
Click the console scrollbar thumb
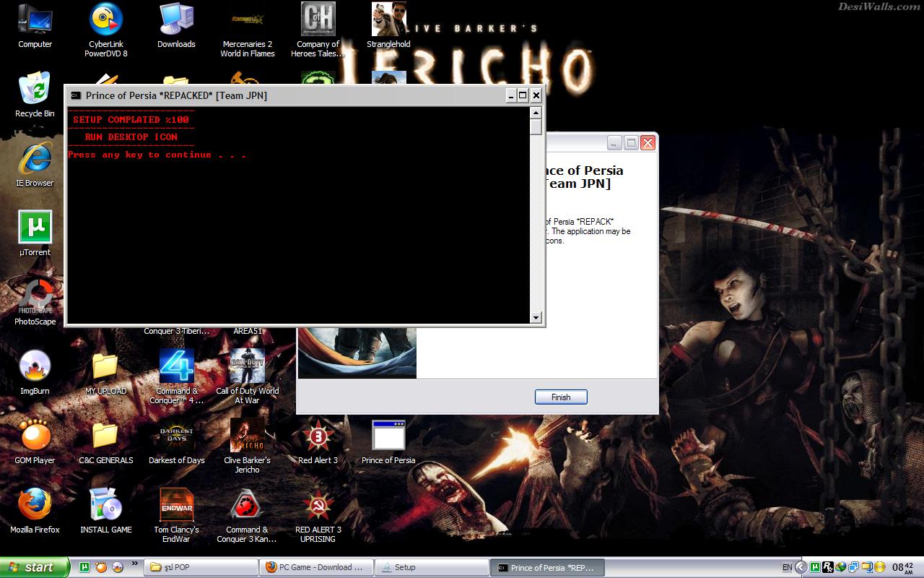[536, 127]
